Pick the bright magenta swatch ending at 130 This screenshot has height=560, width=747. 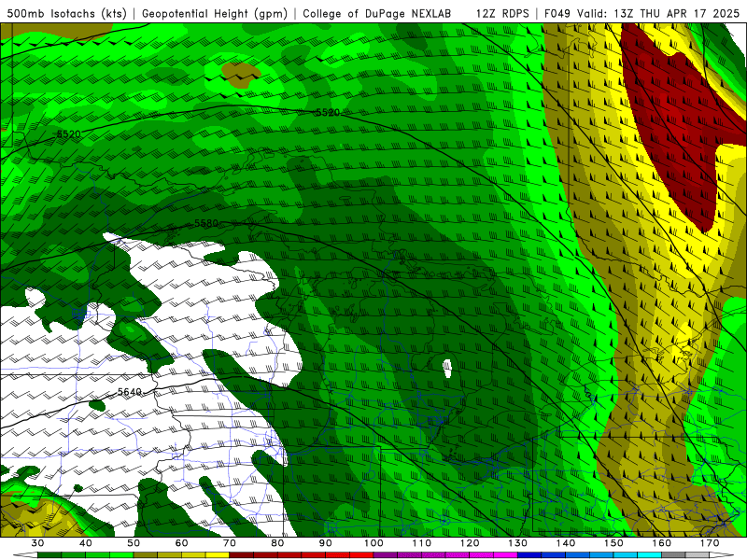[x=505, y=555]
